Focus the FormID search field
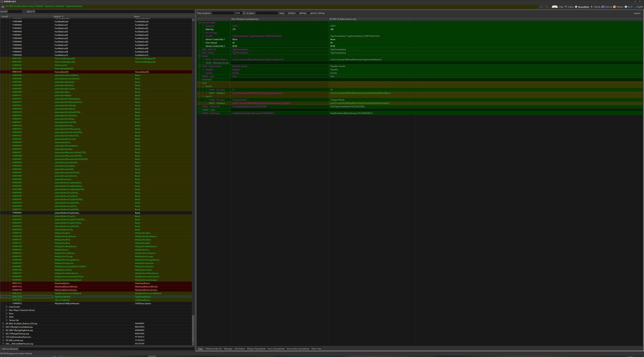644x357 pixels. [15, 11]
